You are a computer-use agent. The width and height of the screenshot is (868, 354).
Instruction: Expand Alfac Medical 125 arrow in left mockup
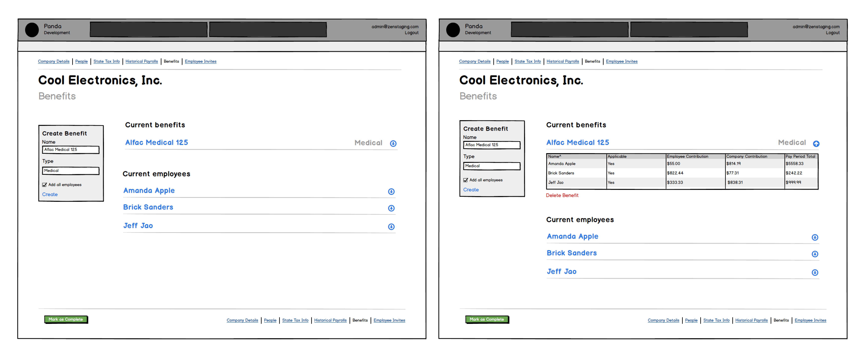(x=393, y=143)
